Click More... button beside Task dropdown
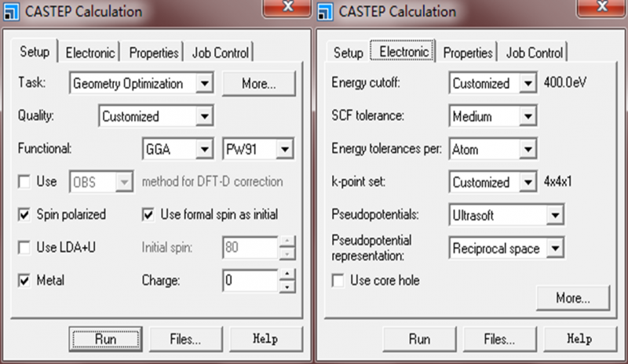This screenshot has height=364, width=628. (x=259, y=83)
